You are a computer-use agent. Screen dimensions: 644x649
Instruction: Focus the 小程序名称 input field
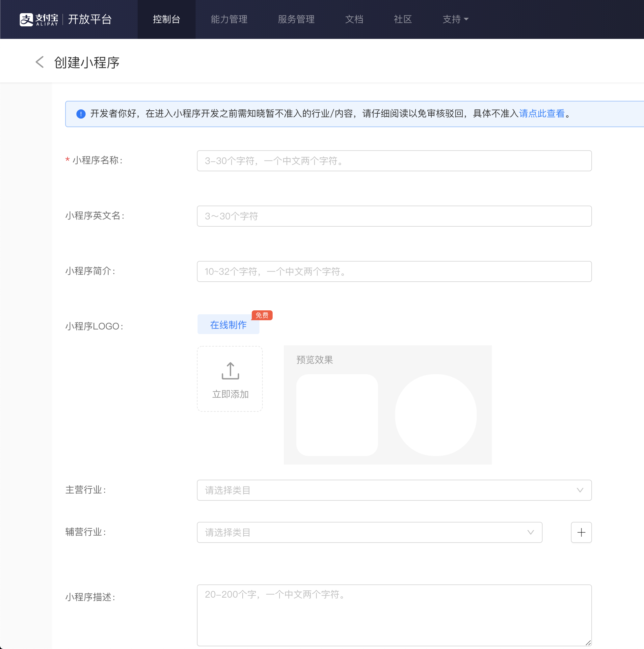tap(393, 161)
